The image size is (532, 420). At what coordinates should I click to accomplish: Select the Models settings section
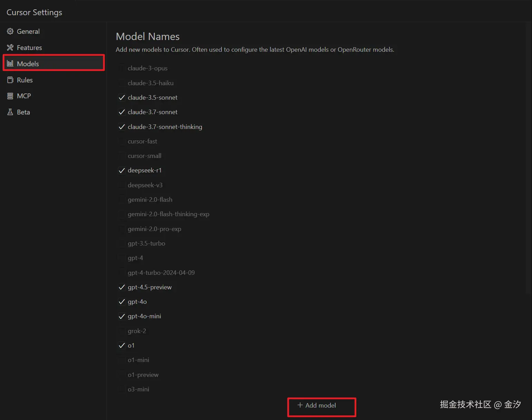coord(53,63)
